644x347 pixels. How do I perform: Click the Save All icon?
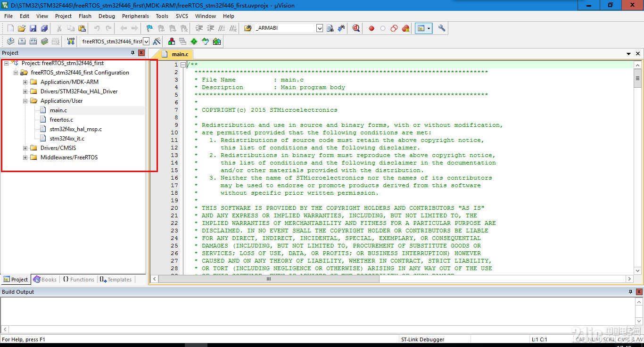pyautogui.click(x=44, y=28)
